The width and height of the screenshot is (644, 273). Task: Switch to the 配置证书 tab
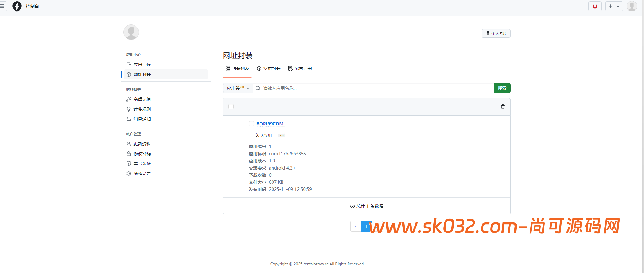(x=300, y=68)
